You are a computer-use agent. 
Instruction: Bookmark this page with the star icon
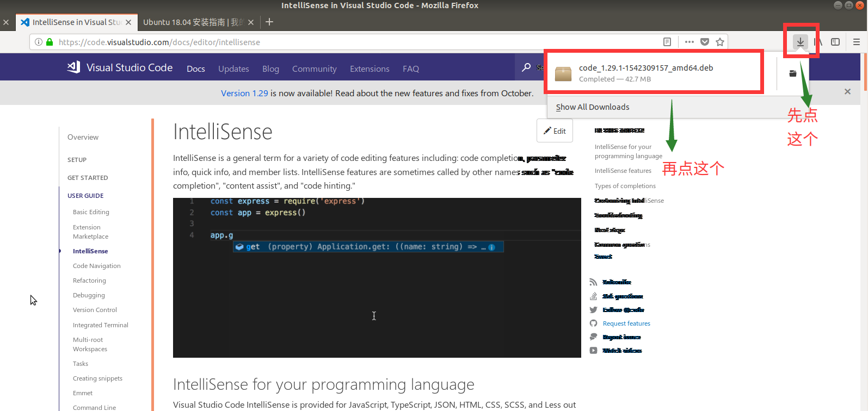tap(720, 42)
